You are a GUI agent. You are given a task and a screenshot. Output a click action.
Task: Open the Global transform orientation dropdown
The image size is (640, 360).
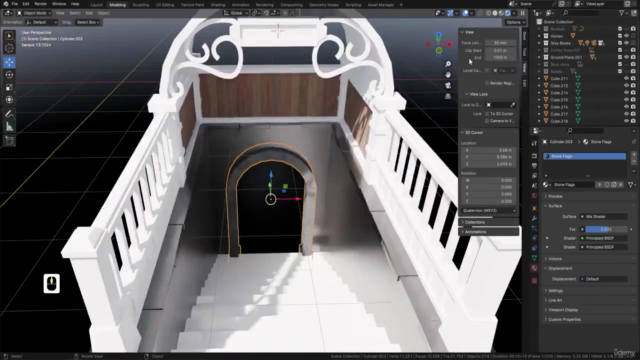pos(236,13)
